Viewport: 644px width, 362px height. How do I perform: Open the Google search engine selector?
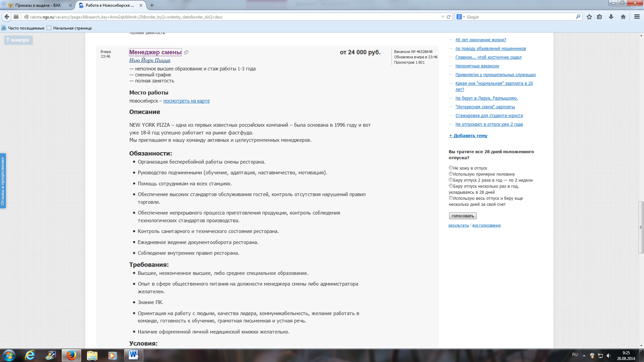tap(461, 17)
